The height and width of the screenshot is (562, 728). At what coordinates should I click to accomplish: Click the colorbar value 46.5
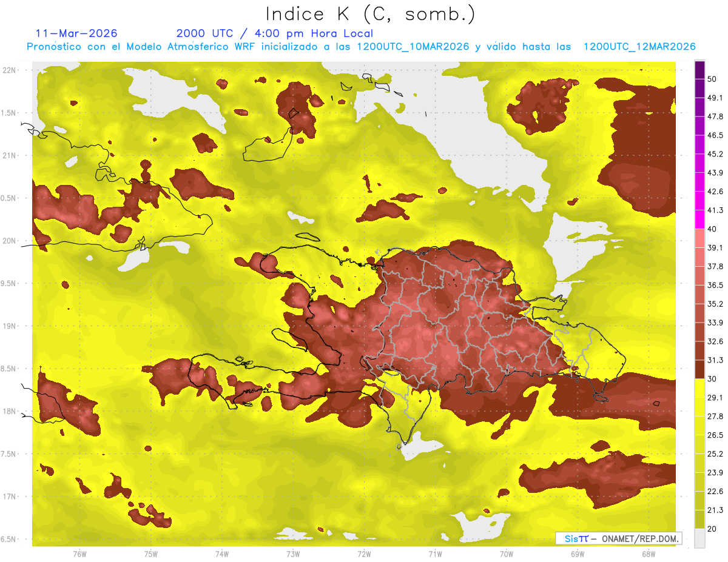pyautogui.click(x=715, y=135)
